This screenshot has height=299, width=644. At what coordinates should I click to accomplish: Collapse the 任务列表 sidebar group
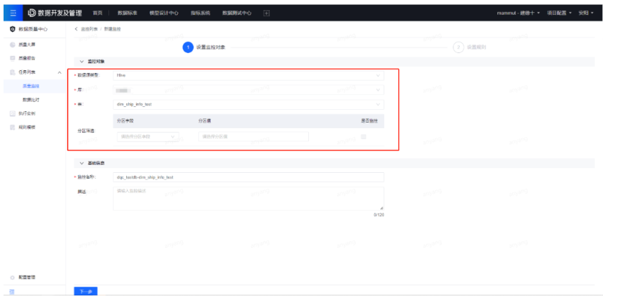(x=60, y=72)
